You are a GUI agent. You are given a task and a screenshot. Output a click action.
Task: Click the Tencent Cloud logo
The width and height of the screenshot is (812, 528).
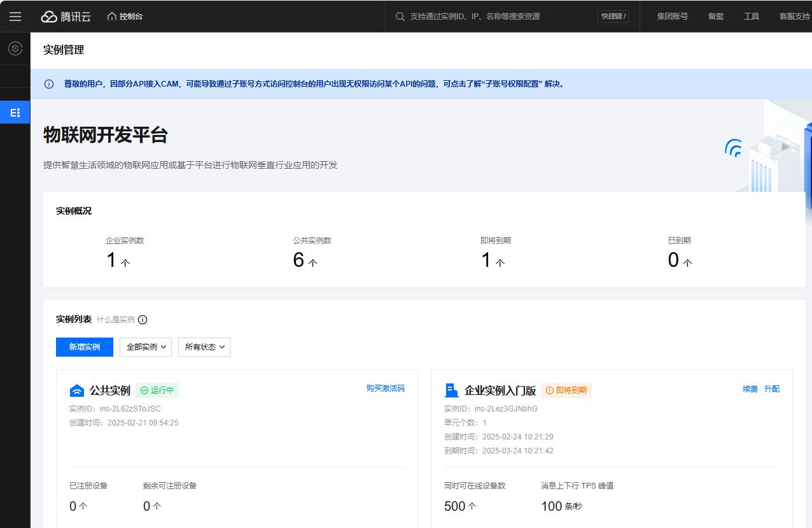click(66, 17)
